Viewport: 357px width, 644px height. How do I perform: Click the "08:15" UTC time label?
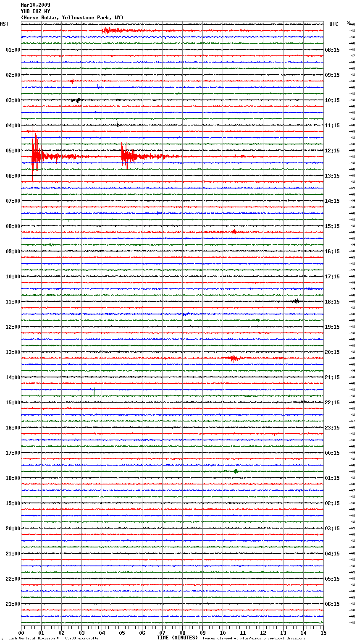[332, 50]
